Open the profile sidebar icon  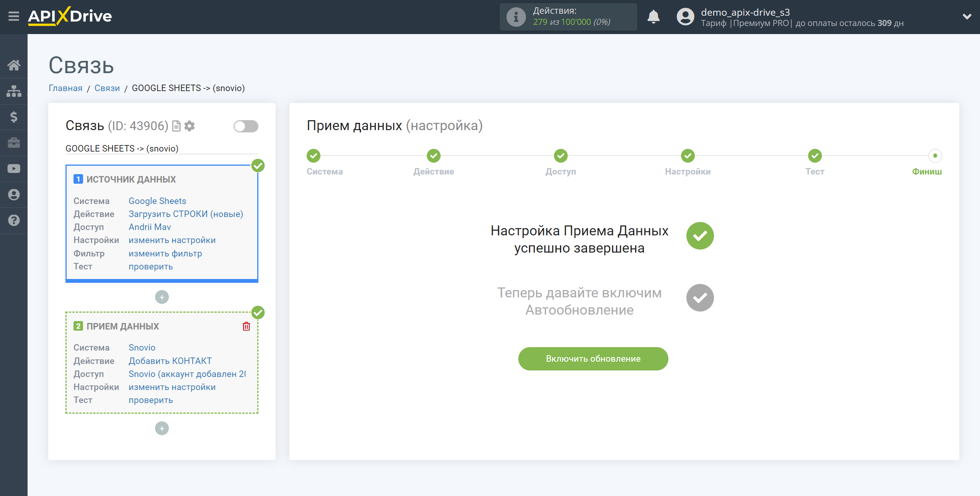[14, 194]
